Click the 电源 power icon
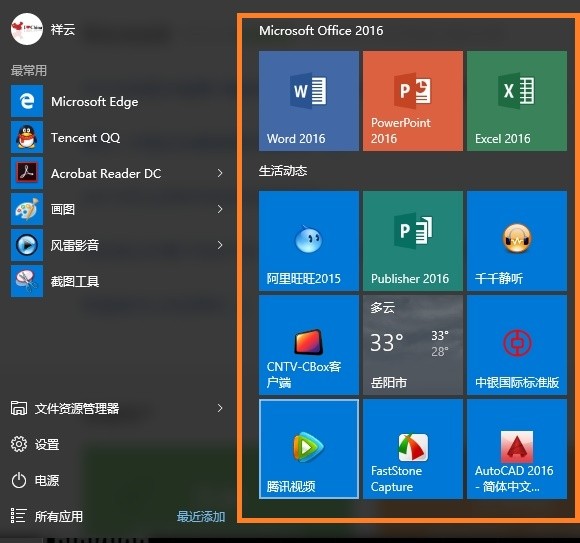 tap(18, 480)
